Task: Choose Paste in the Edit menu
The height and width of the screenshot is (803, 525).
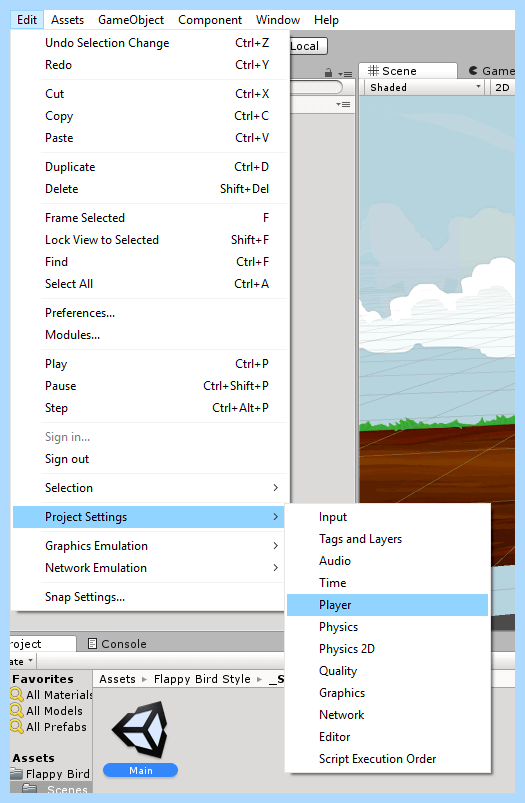Action: [151, 138]
